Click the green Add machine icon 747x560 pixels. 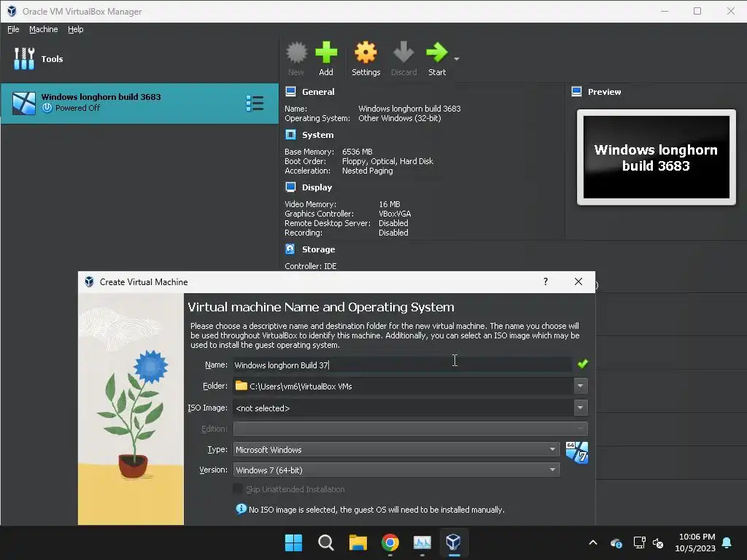coord(326,52)
